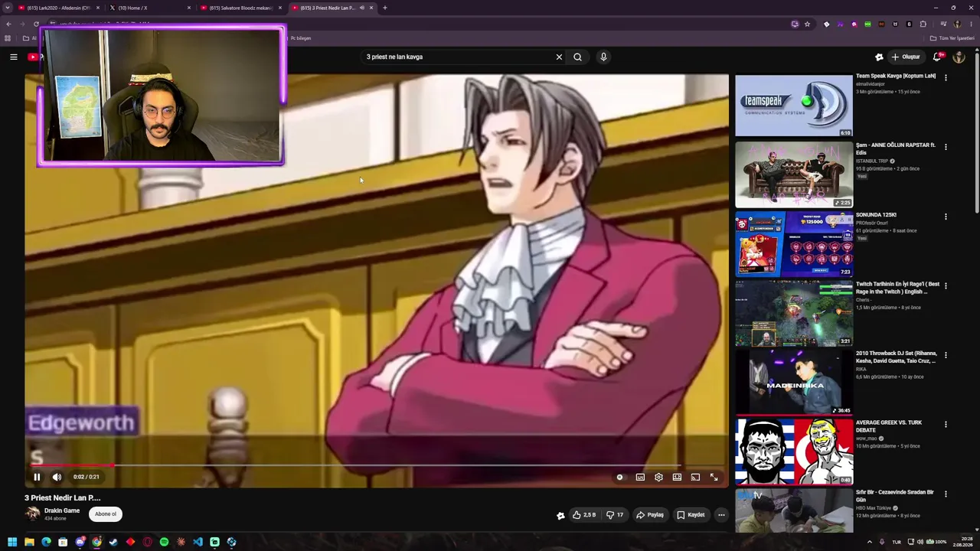Switch to the Salvatore Bloodz tab
The height and width of the screenshot is (551, 980).
tap(240, 8)
